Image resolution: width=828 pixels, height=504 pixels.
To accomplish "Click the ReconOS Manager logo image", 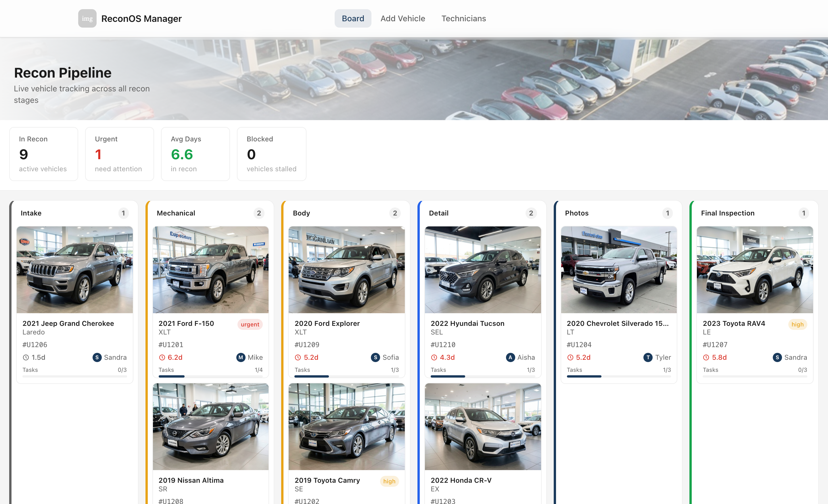I will coord(87,18).
